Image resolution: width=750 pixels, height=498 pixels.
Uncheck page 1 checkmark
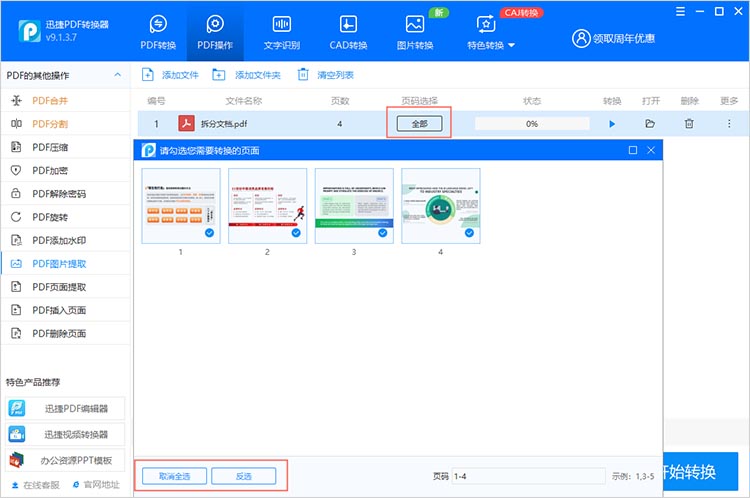(x=210, y=233)
